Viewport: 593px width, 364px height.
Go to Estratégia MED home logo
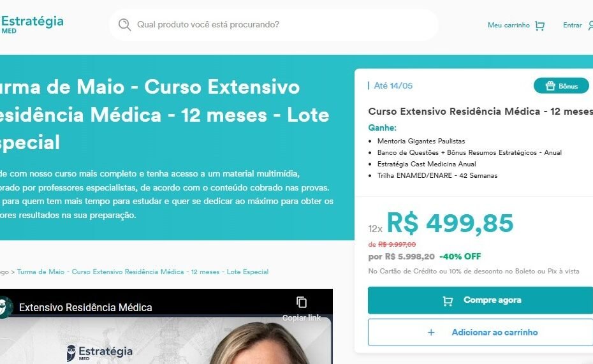[x=32, y=25]
